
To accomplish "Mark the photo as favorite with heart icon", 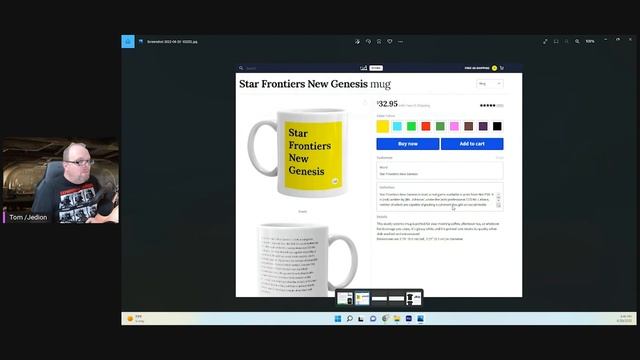I will pyautogui.click(x=390, y=42).
